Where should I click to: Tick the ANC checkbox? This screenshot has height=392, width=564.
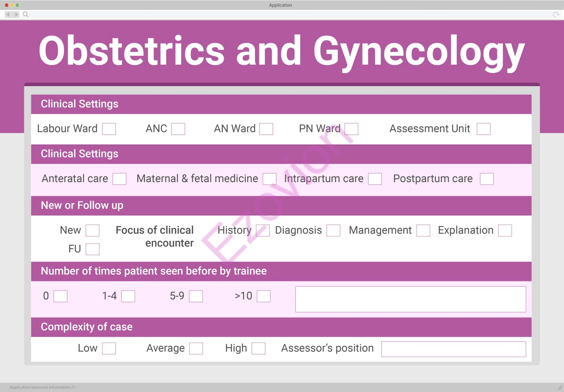pyautogui.click(x=178, y=129)
